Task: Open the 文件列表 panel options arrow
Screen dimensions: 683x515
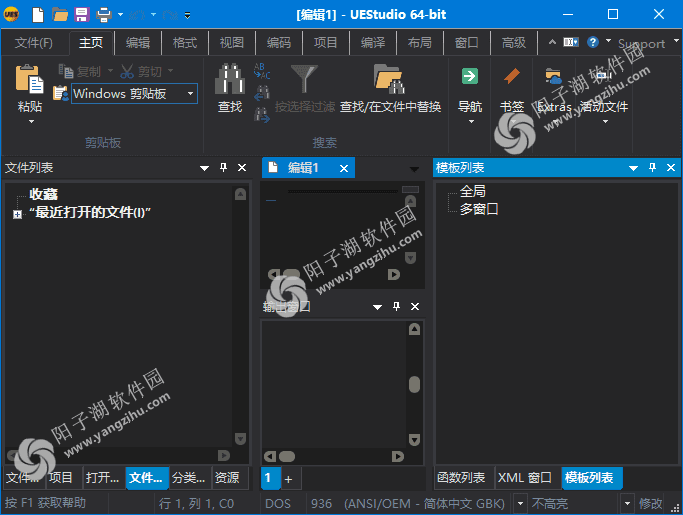Action: tap(204, 168)
